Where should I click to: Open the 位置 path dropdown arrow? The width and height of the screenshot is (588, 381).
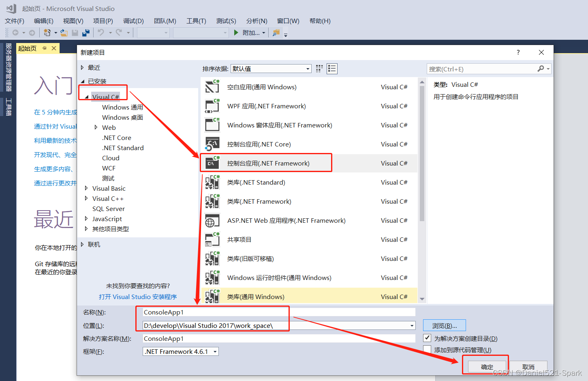412,325
